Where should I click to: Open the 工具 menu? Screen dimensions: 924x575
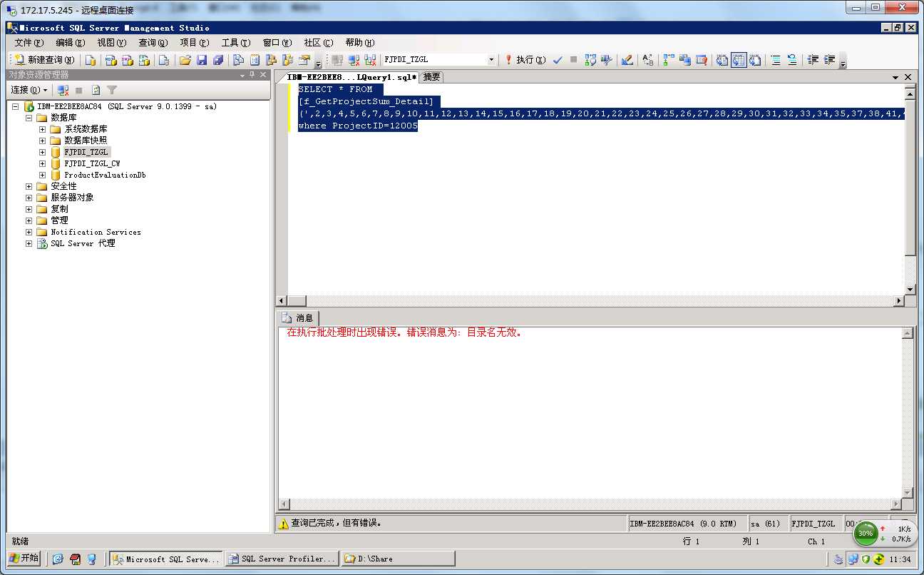235,43
